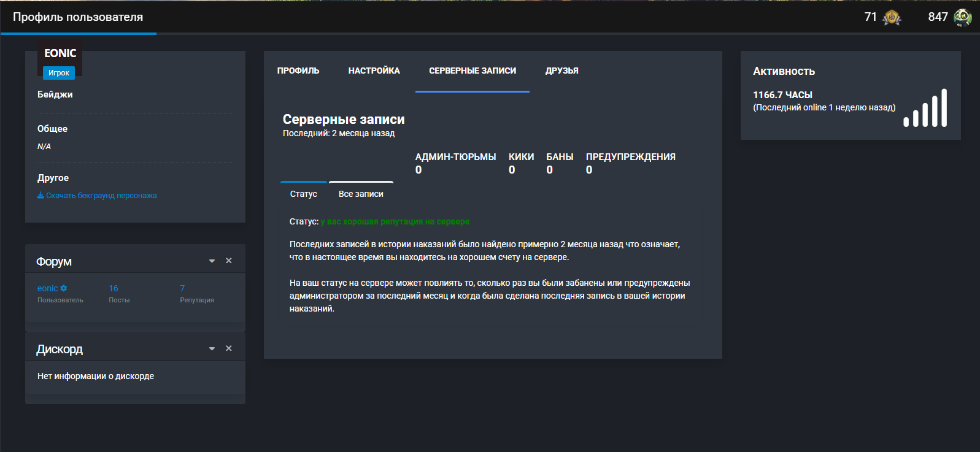Click the 1166.7 ЧАСЫ activity value

[x=782, y=95]
